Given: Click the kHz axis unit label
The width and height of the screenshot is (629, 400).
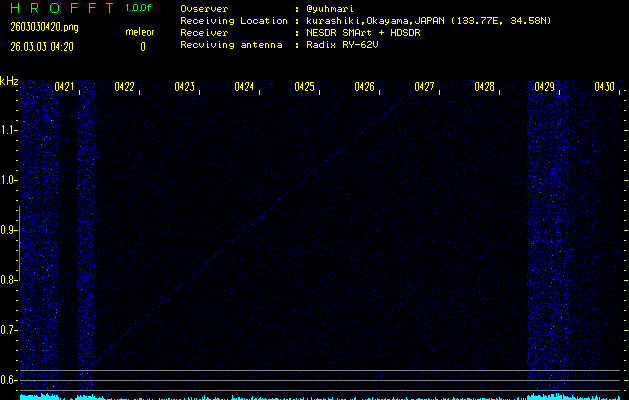Looking at the screenshot, I should pos(9,81).
